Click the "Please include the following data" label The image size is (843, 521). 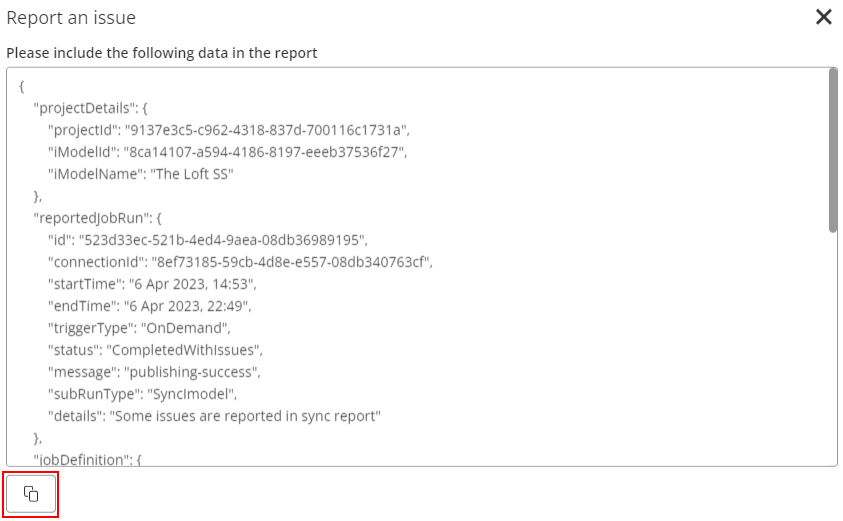click(162, 52)
